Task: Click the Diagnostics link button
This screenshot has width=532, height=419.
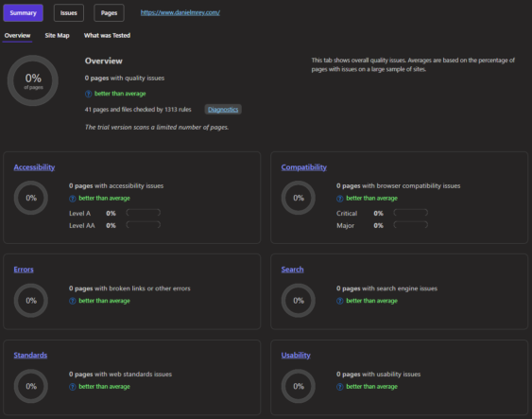Action: click(223, 110)
